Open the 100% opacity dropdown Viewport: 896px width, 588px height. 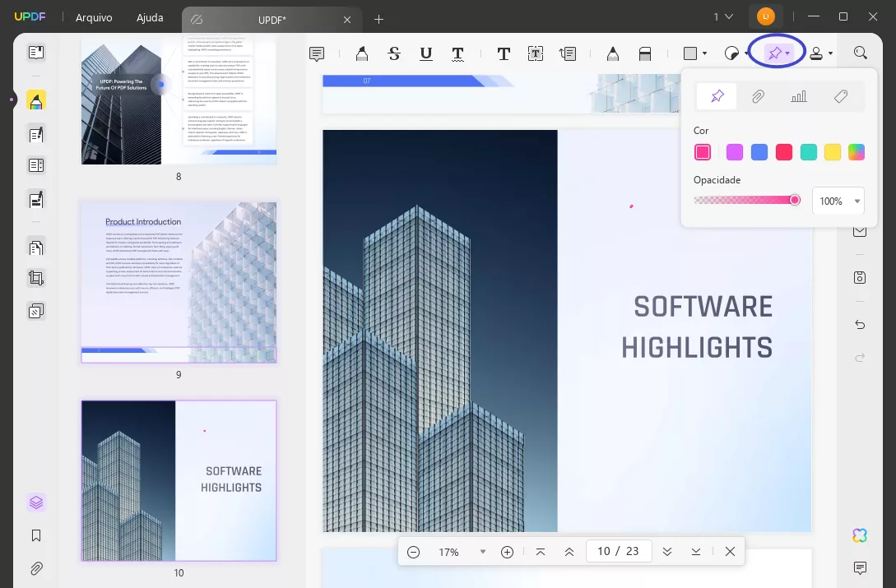[838, 201]
